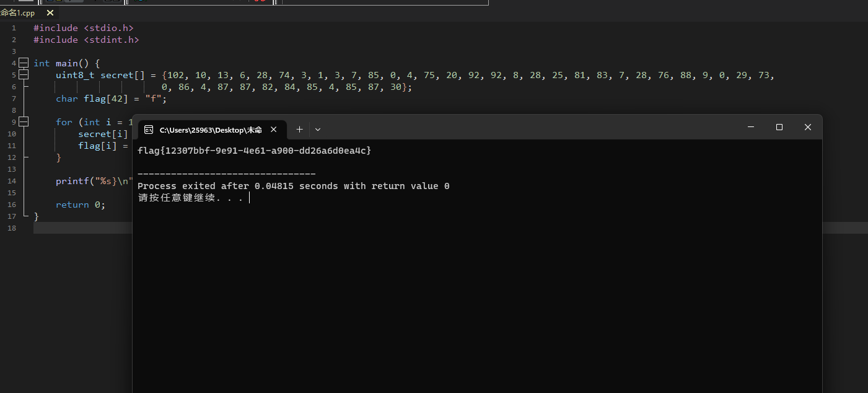Open the terminal profile dropdown chevron
The height and width of the screenshot is (393, 868).
[x=318, y=130]
